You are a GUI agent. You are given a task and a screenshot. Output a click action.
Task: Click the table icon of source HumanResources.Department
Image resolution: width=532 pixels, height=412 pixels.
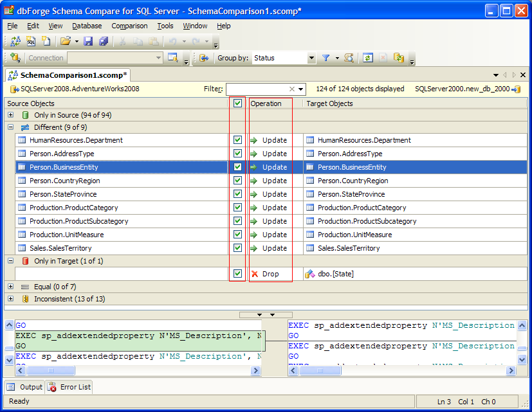tap(22, 140)
